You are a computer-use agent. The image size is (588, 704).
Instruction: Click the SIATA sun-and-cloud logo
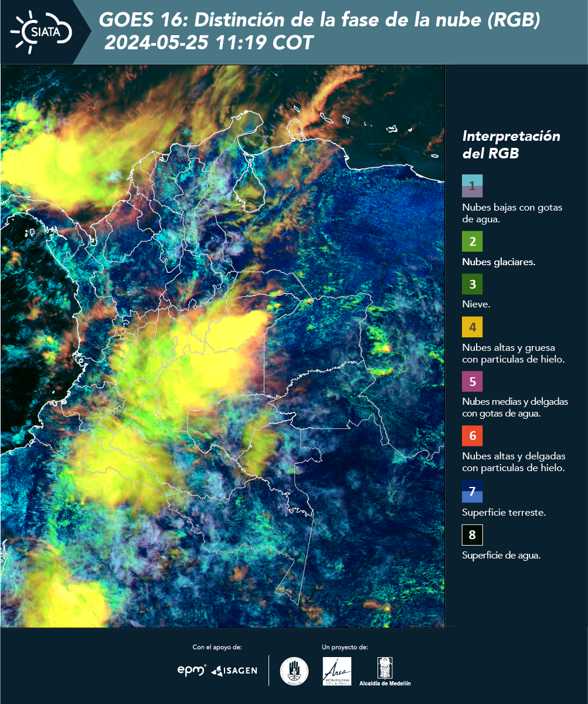tap(40, 31)
